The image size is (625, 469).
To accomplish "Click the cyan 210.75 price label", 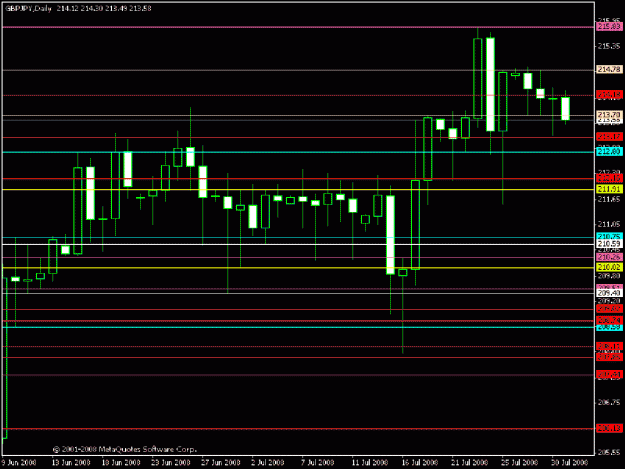I will click(609, 236).
